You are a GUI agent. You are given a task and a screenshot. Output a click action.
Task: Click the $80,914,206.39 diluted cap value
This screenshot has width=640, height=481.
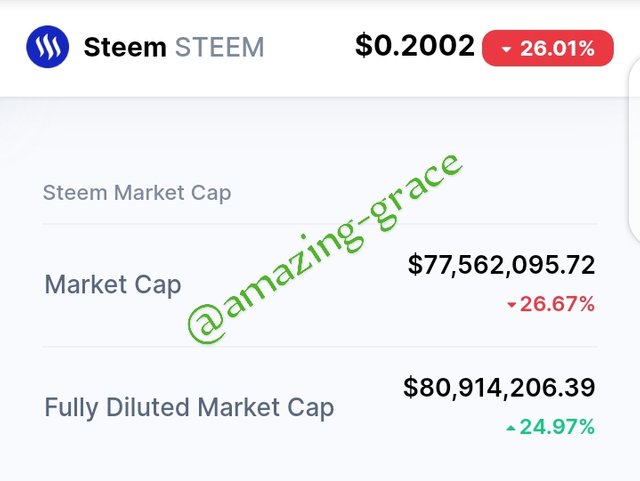pyautogui.click(x=499, y=387)
